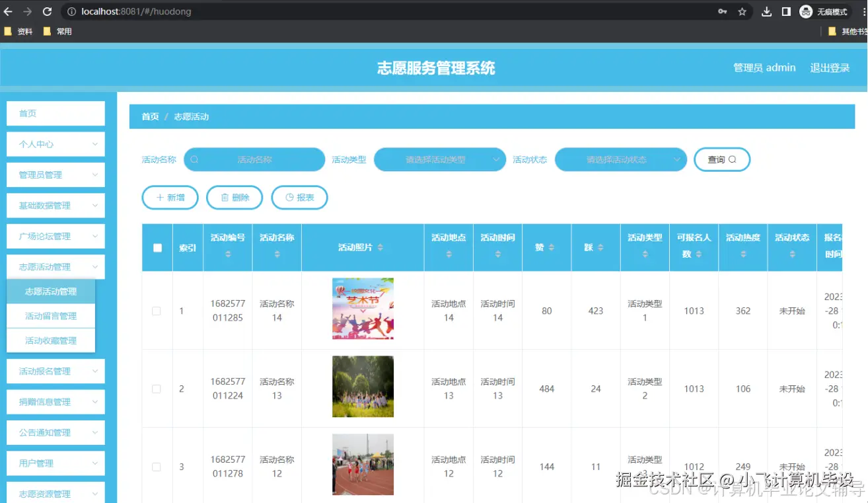Click the browser address bar URL
868x503 pixels.
(137, 11)
